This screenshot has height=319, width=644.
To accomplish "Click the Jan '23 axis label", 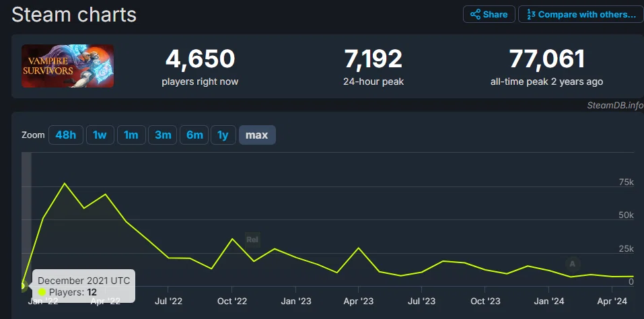I will (x=295, y=302).
